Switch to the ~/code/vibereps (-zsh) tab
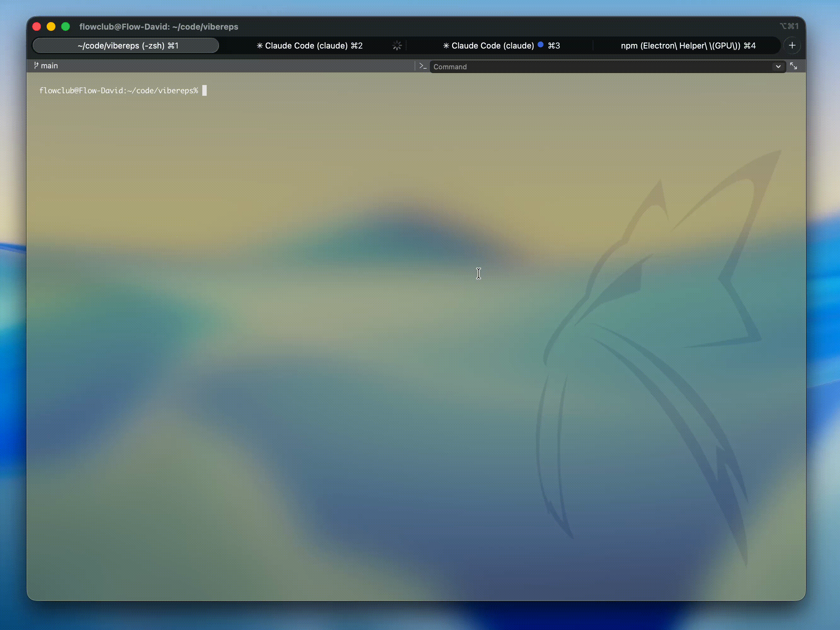This screenshot has height=630, width=840. click(127, 46)
